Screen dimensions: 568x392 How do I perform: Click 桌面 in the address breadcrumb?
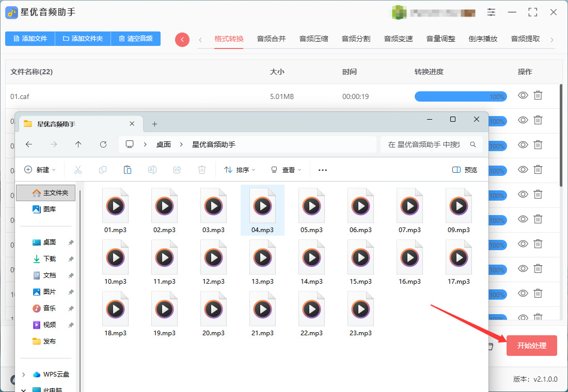pyautogui.click(x=163, y=144)
